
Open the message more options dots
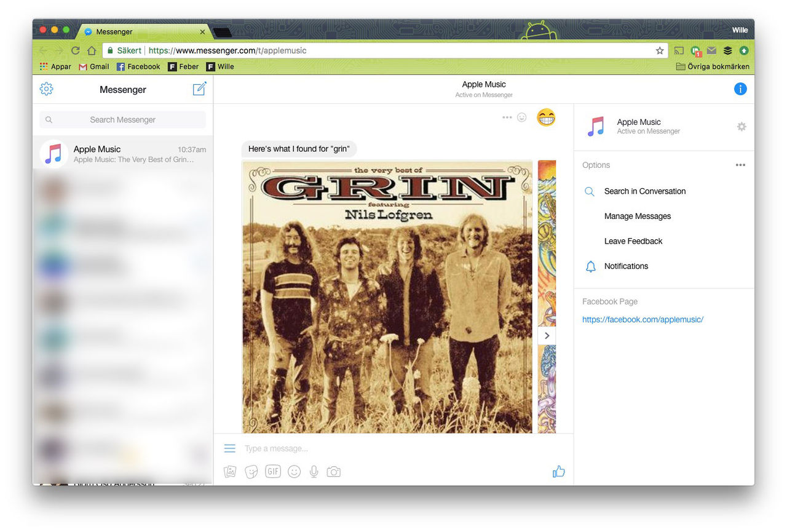click(507, 117)
